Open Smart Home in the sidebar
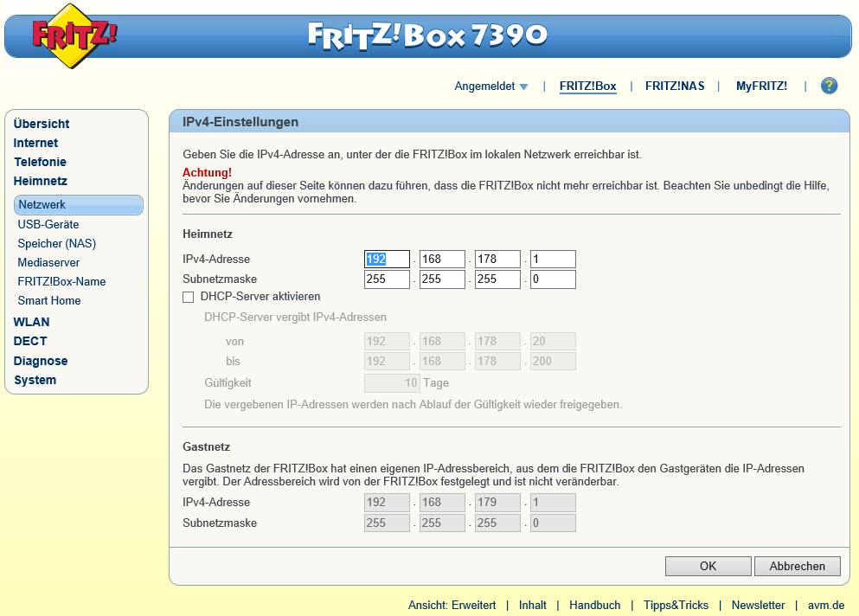 point(49,300)
